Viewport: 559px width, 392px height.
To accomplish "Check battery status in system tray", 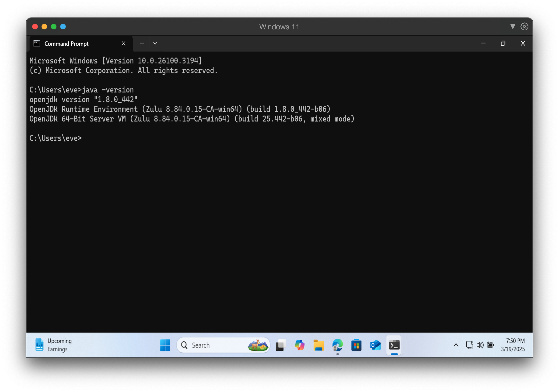I will tap(490, 345).
